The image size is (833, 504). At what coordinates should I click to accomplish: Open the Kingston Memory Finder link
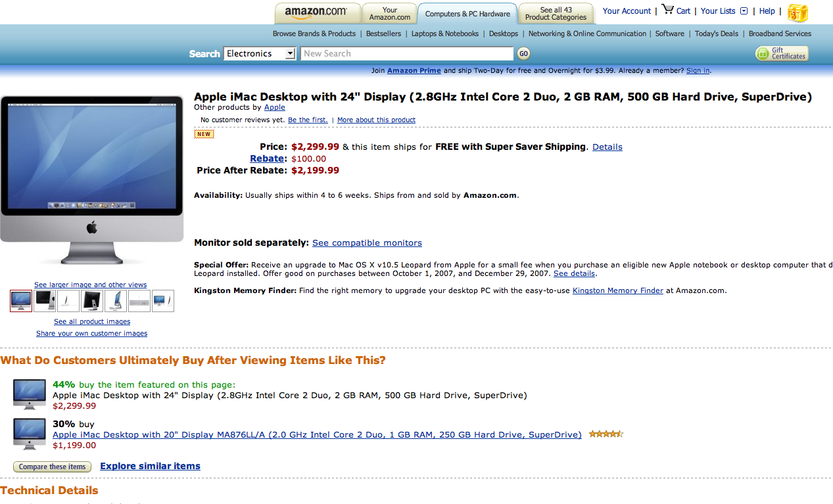click(618, 290)
